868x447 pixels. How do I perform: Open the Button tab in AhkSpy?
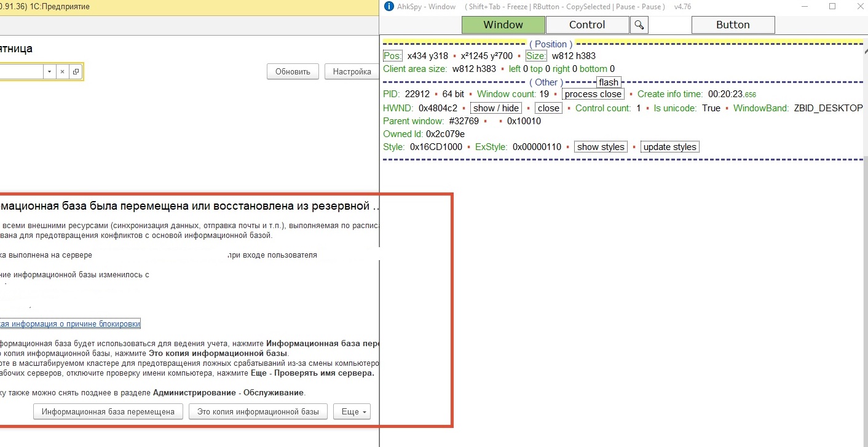pyautogui.click(x=733, y=25)
